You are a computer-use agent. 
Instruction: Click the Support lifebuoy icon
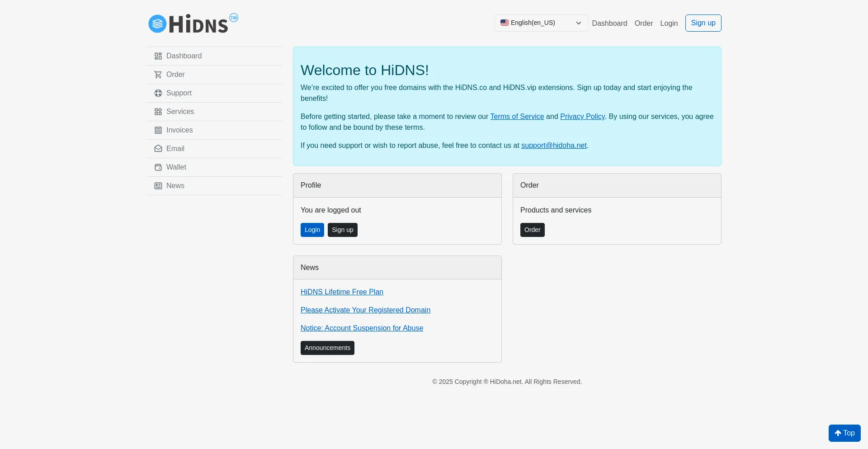point(158,93)
